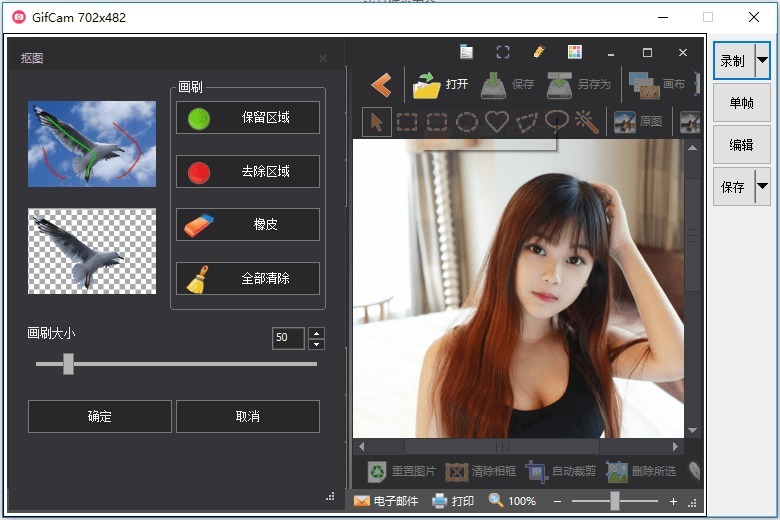
Task: Choose the ellipse selection tool
Action: click(x=467, y=122)
